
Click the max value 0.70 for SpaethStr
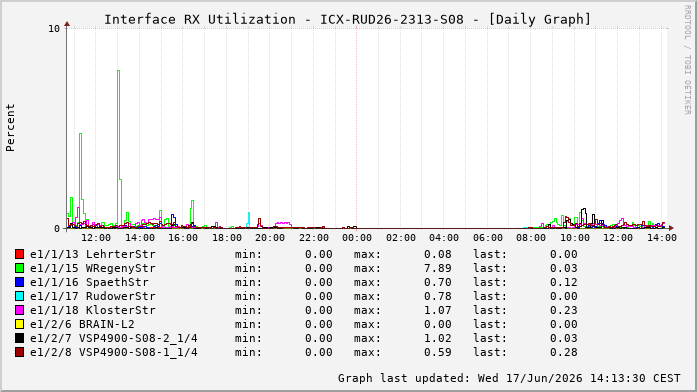point(437,282)
